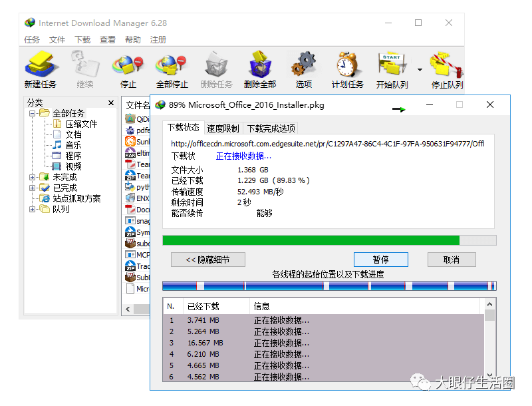Click the << 隐藏细节 button
Viewport: 532px width, 406px height.
(208, 260)
